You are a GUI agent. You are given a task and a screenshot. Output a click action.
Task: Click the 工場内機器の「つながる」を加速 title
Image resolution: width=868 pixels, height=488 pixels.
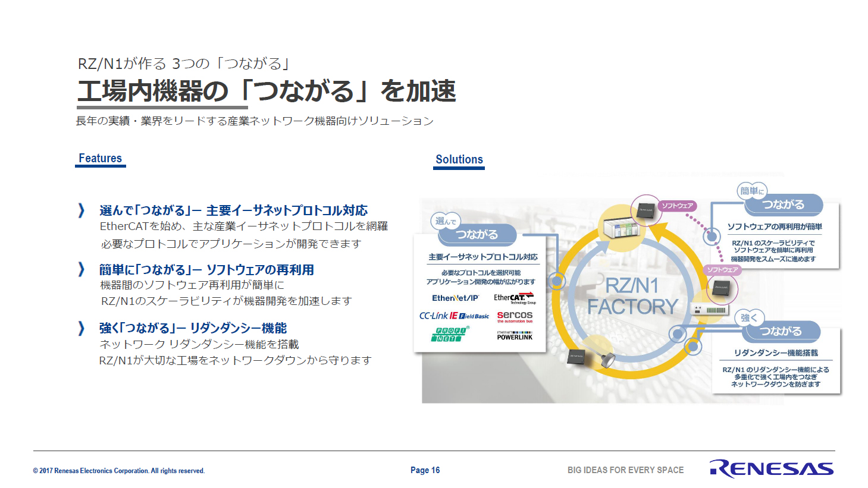tap(267, 91)
